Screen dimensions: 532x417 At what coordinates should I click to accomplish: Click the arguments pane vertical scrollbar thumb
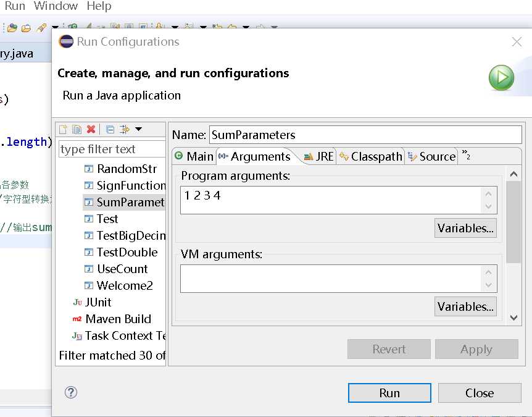coord(513,222)
